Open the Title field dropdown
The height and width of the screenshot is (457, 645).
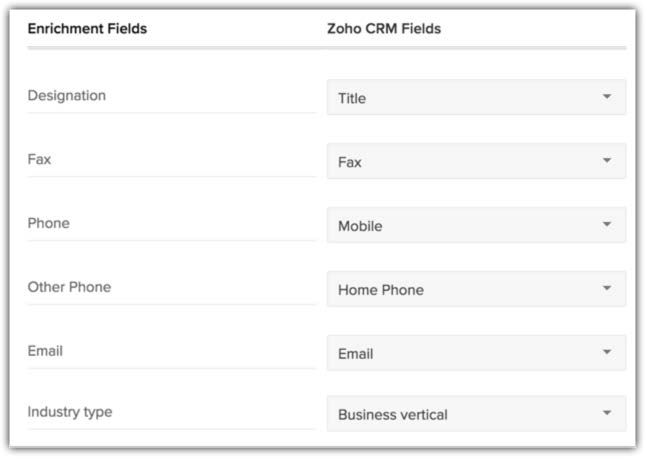[x=476, y=98]
